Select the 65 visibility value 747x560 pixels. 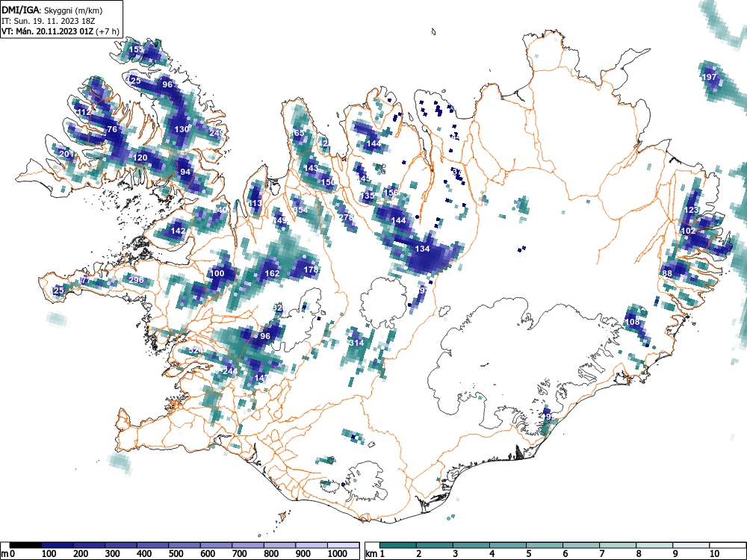click(x=300, y=133)
